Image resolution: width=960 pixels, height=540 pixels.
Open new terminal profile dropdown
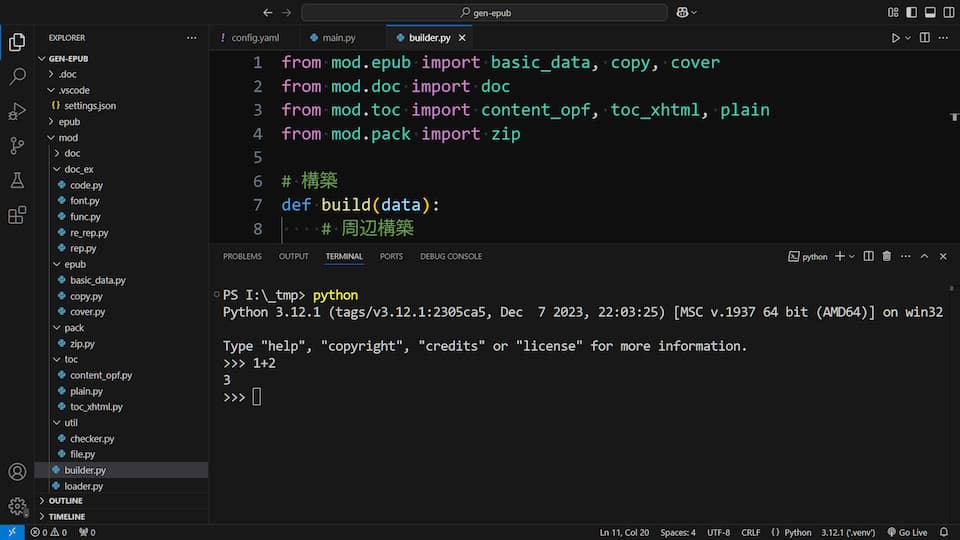pyautogui.click(x=852, y=257)
